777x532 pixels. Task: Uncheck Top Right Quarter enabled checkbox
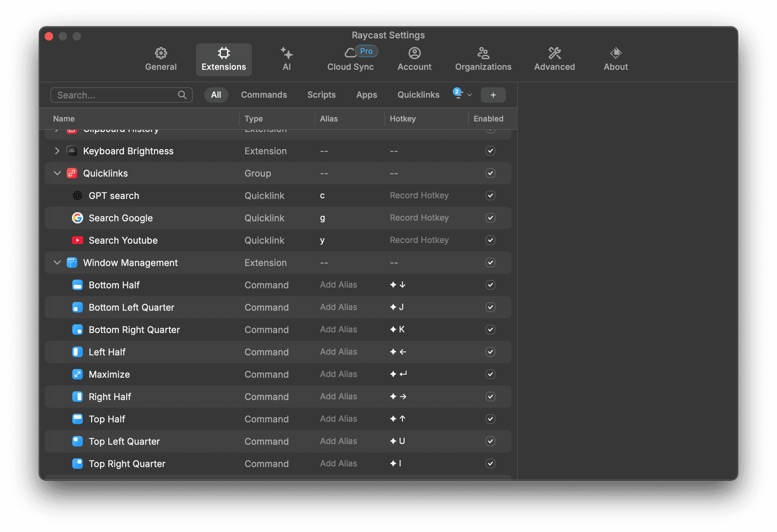491,464
